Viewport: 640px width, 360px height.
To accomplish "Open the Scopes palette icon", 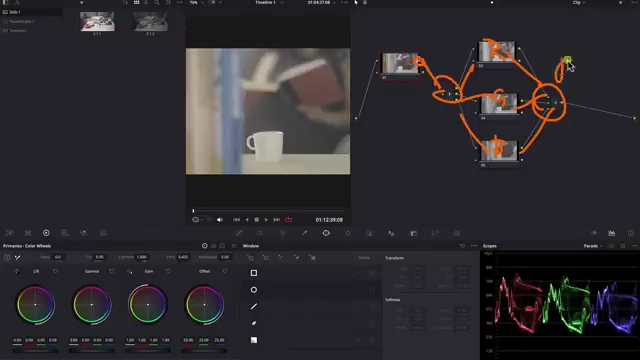I will tap(611, 233).
